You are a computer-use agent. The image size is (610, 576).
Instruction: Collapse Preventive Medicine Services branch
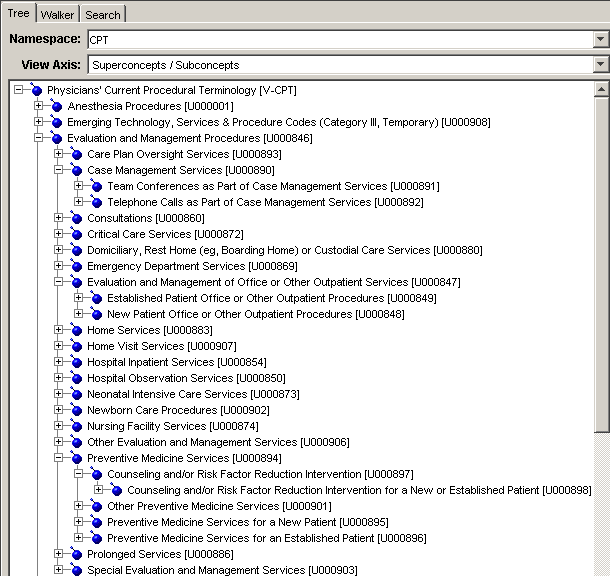point(58,458)
